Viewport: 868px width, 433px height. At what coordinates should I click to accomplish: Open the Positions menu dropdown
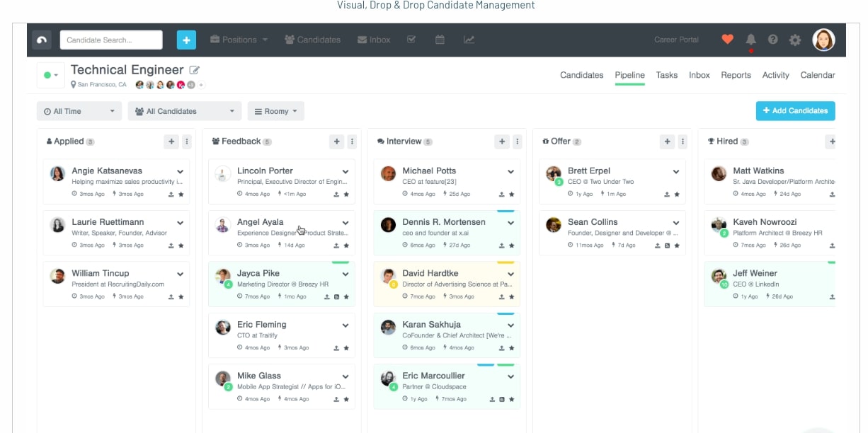[x=239, y=40]
